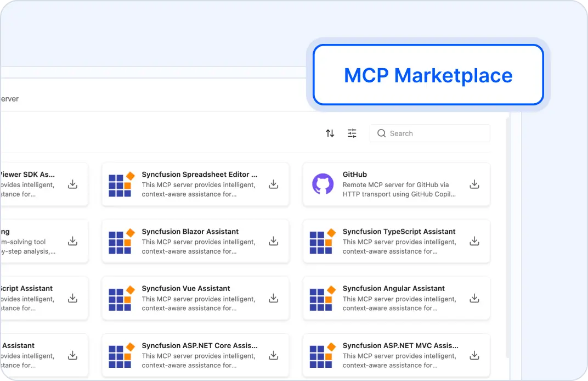Image resolution: width=588 pixels, height=381 pixels.
Task: Click Syncfusion logo on Angular Assistant card
Action: [323, 299]
